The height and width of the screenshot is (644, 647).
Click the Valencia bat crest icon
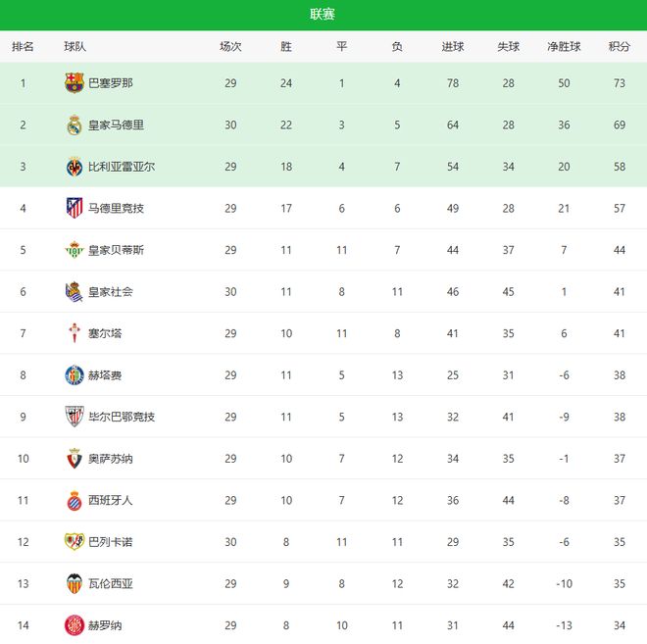[x=75, y=583]
